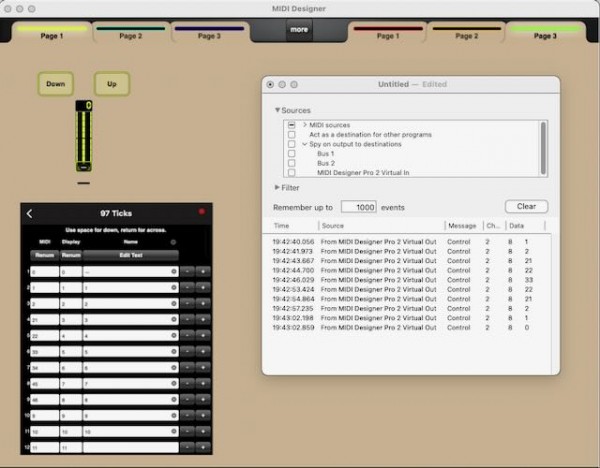The image size is (600, 468).
Task: Remove tick row 3 with minus button
Action: [x=187, y=303]
